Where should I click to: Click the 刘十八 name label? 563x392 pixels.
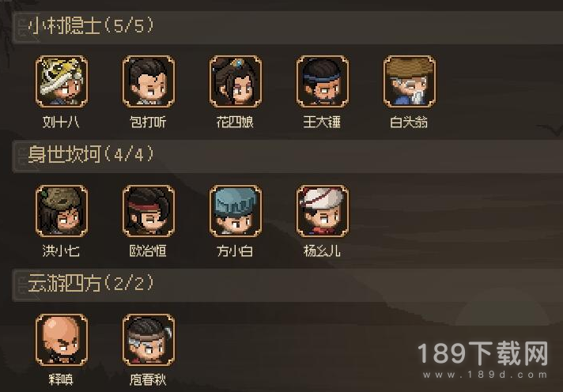[x=61, y=122]
